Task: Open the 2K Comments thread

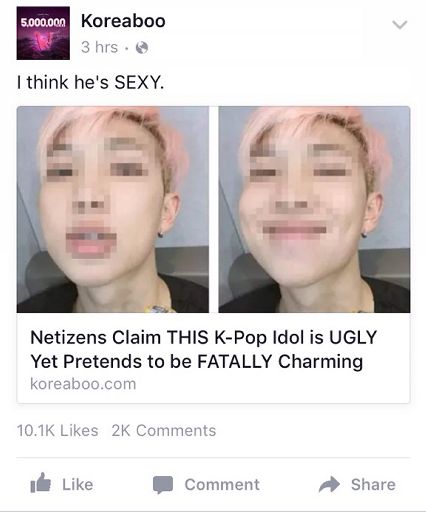Action: click(x=164, y=430)
